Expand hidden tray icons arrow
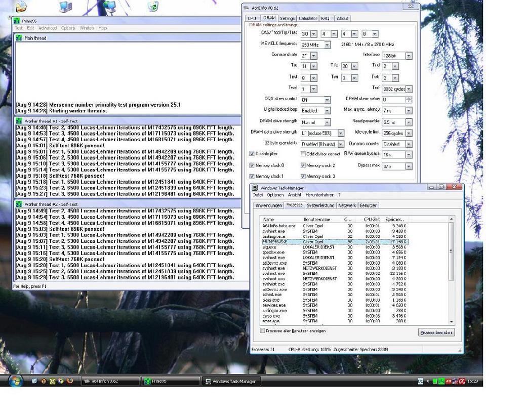525x420 pixels. tap(428, 381)
